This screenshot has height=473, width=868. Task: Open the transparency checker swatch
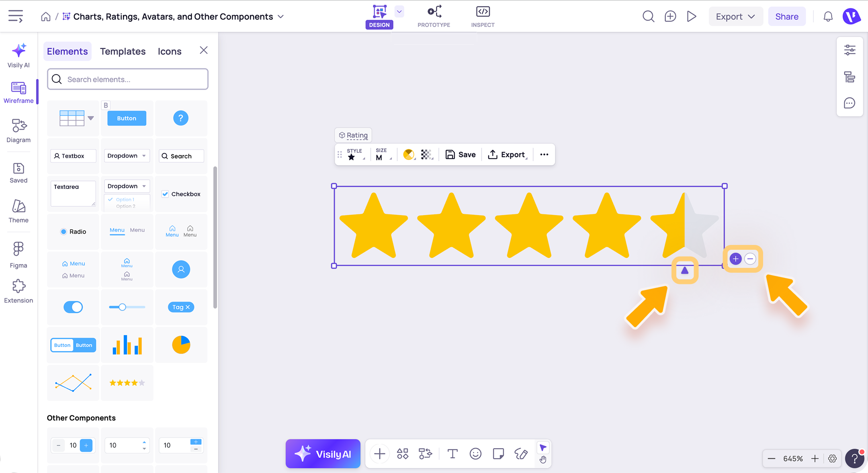426,154
